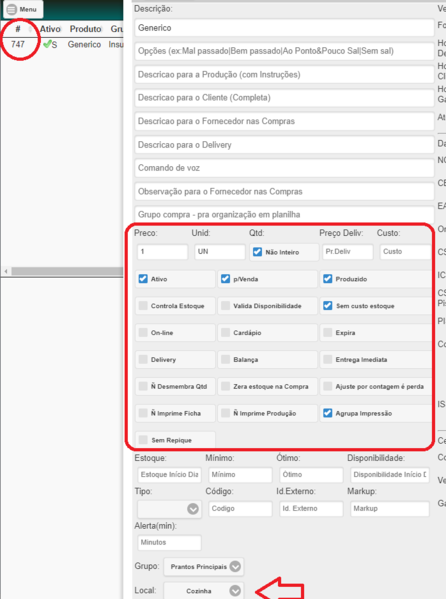Uncheck the Ativo checkbox

[x=143, y=279]
